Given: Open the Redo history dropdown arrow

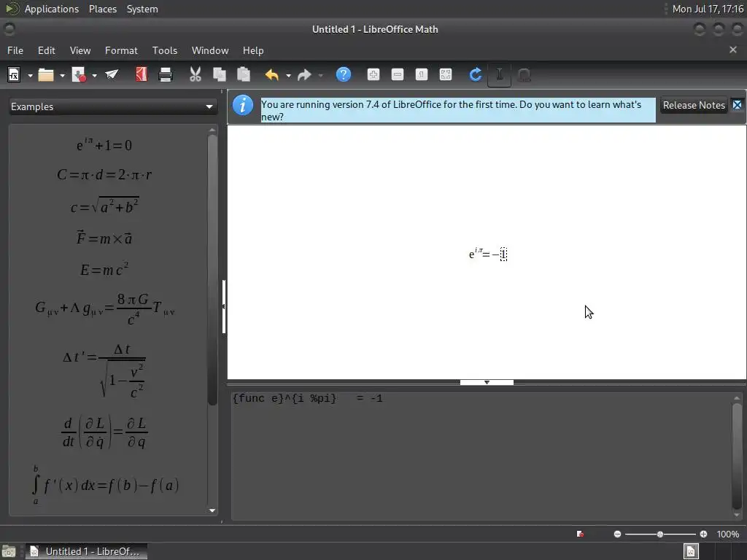Looking at the screenshot, I should point(321,75).
